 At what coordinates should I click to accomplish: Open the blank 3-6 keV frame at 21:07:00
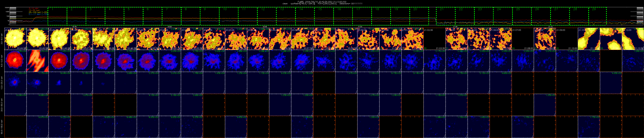click(x=523, y=39)
